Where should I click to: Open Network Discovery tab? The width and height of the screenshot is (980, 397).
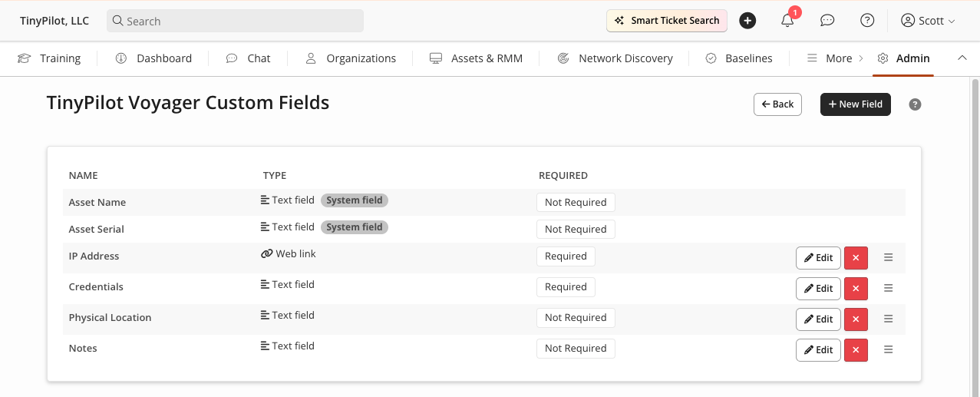(x=615, y=58)
